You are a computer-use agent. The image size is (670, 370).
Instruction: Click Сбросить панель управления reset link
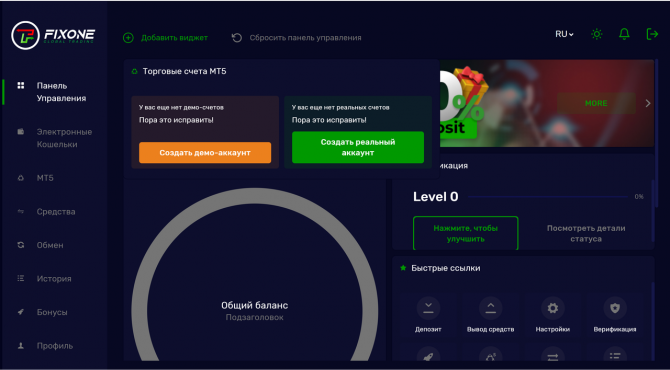click(x=297, y=38)
